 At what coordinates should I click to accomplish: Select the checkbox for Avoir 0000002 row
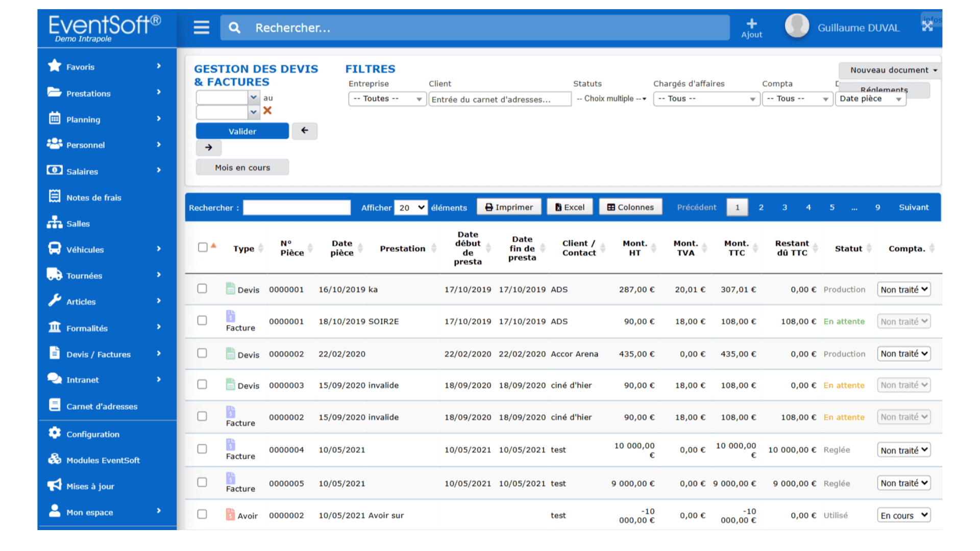[202, 514]
